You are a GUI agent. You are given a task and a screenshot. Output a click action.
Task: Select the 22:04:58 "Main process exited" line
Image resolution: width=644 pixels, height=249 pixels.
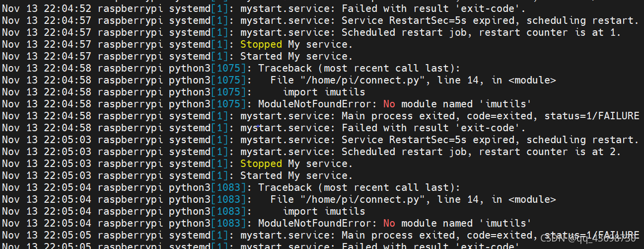tap(321, 116)
